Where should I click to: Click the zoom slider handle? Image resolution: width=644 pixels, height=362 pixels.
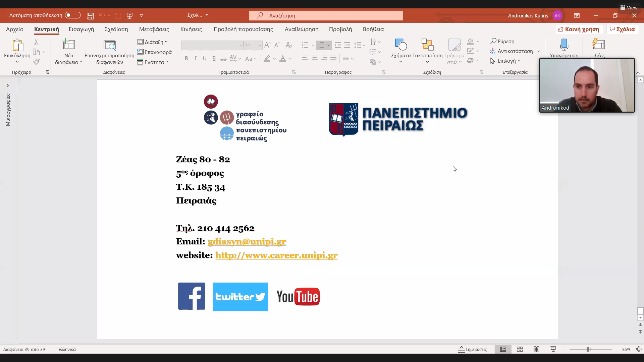point(588,349)
